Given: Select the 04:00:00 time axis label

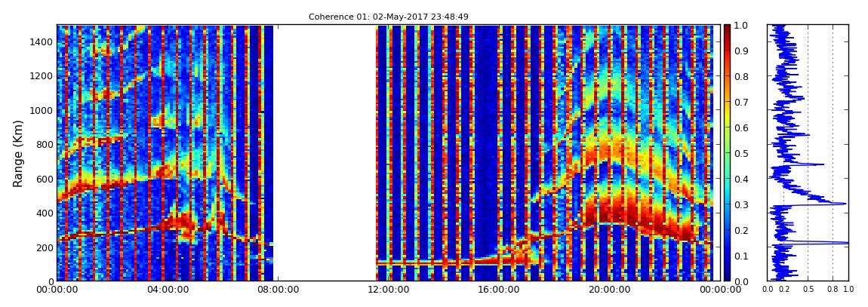Looking at the screenshot, I should point(166,290).
